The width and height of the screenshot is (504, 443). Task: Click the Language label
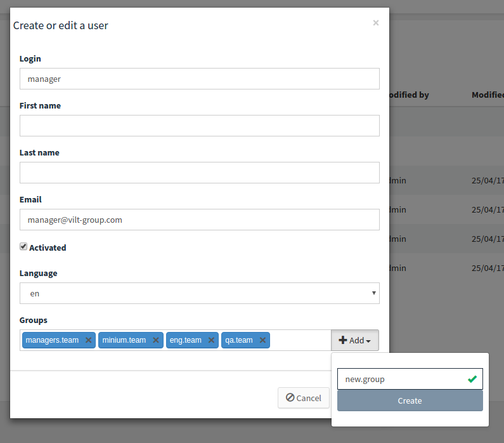(38, 273)
